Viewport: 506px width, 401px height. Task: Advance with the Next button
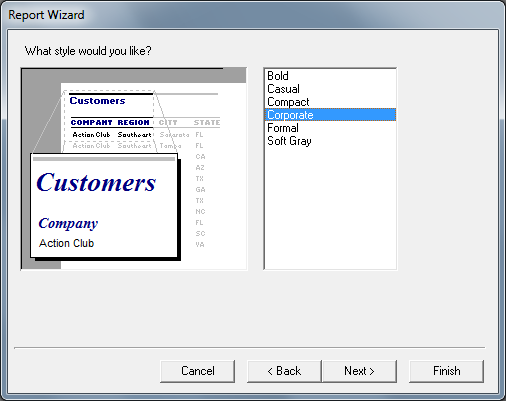click(x=359, y=371)
